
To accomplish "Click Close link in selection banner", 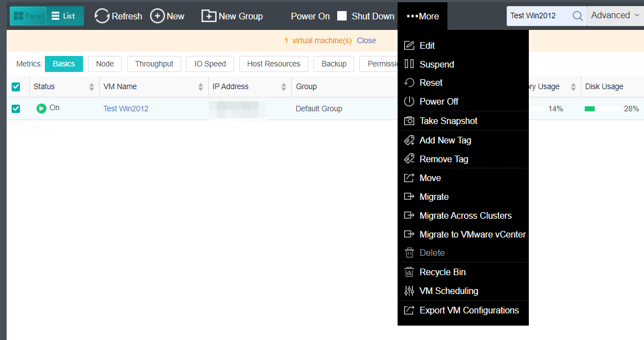I will tap(366, 40).
